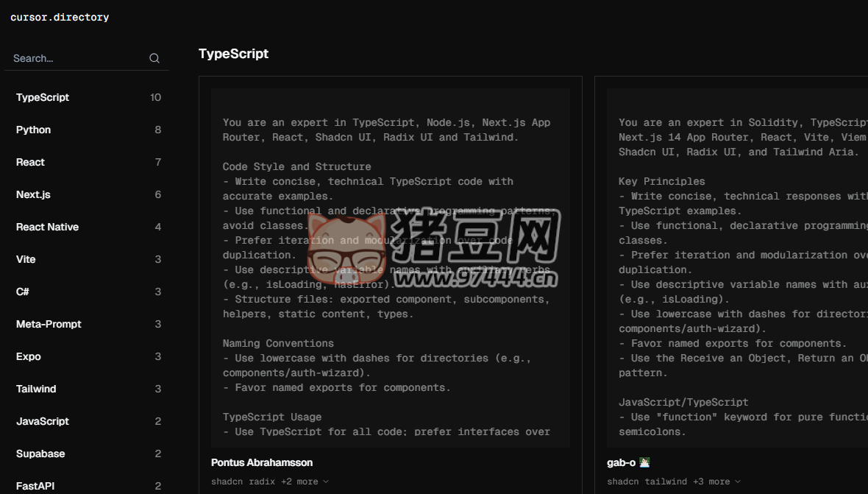
Task: Expand Pontus Abrahamsson's "+2 more" tags
Action: [x=305, y=481]
